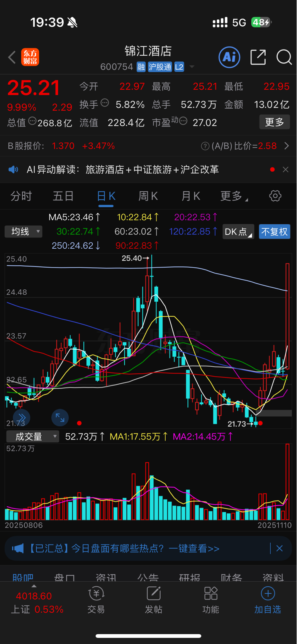297x644 pixels.
Task: Open 上证 4018.60 index ticker
Action: 37,603
